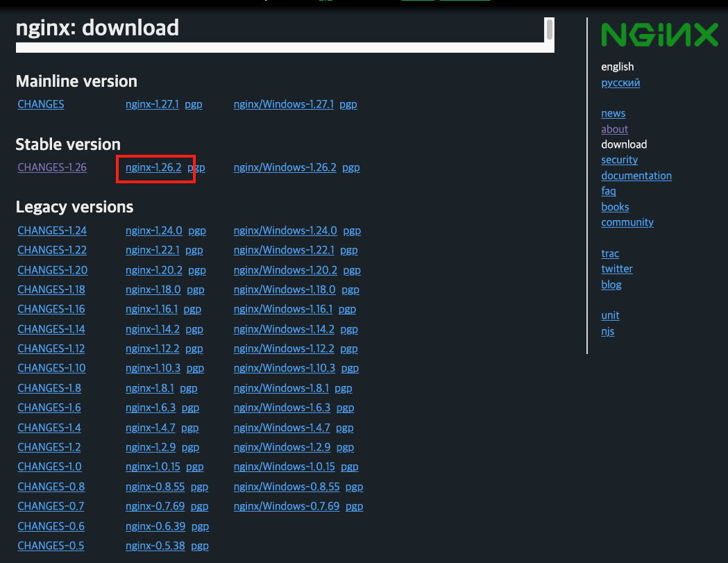
Task: Click the NGINX logo
Action: point(660,35)
